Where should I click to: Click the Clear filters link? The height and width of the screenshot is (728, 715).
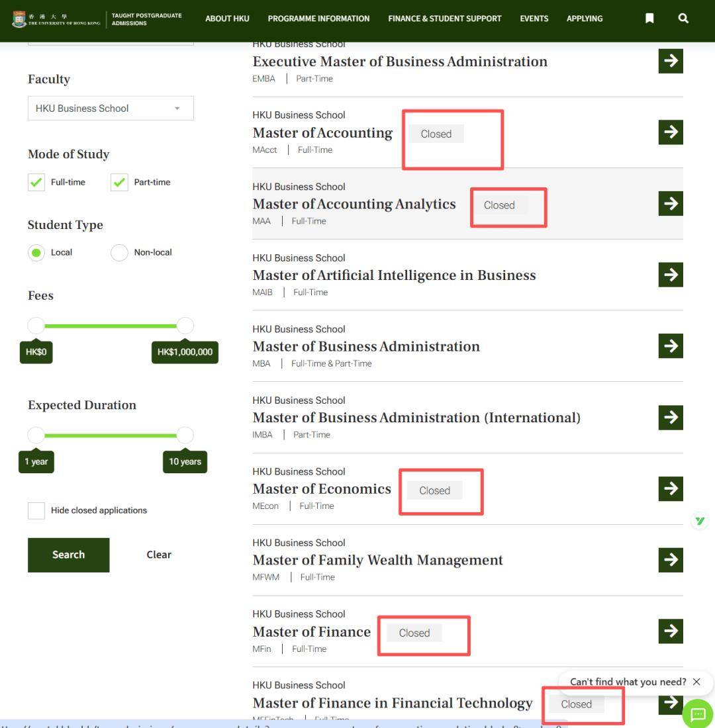point(159,555)
